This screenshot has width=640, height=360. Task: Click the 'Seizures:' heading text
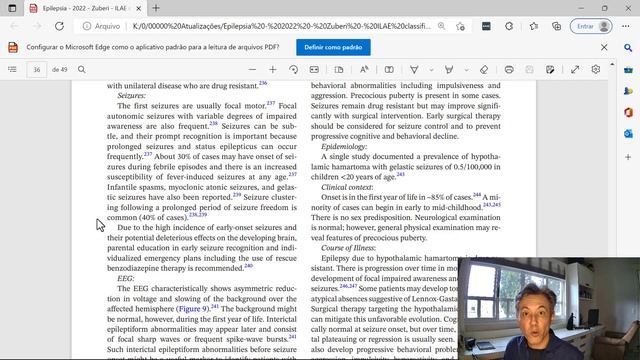[131, 96]
